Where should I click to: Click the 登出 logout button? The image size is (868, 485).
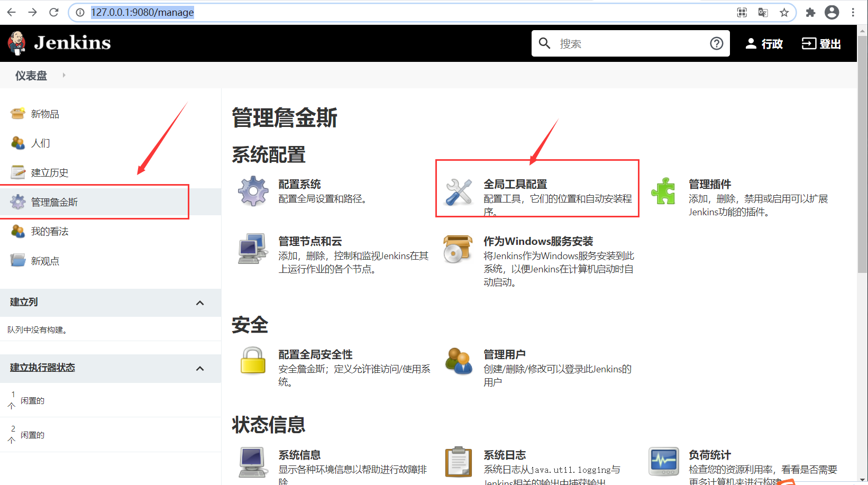click(x=821, y=44)
